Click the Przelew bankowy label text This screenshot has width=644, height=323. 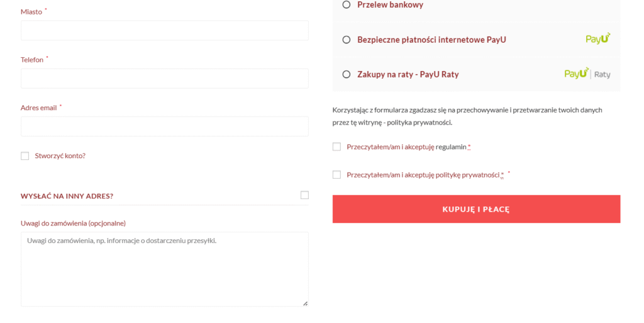pyautogui.click(x=390, y=4)
